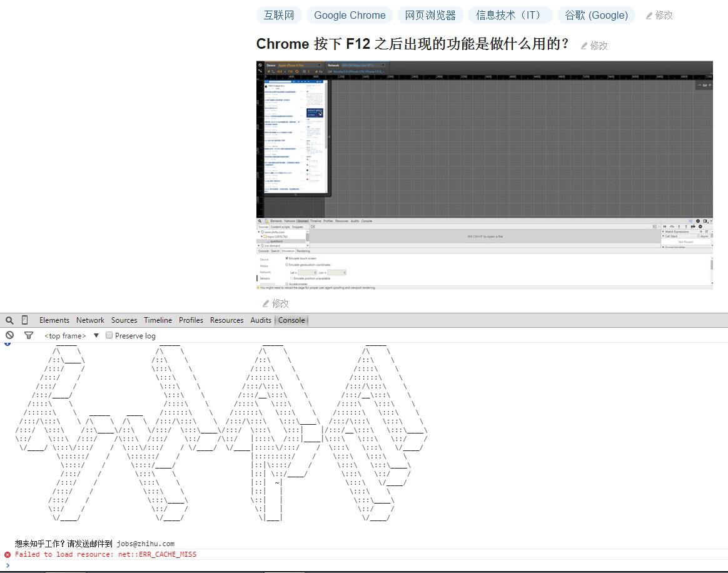The image size is (728, 573).
Task: Open the 网页浏览器 topic tag
Action: 430,15
